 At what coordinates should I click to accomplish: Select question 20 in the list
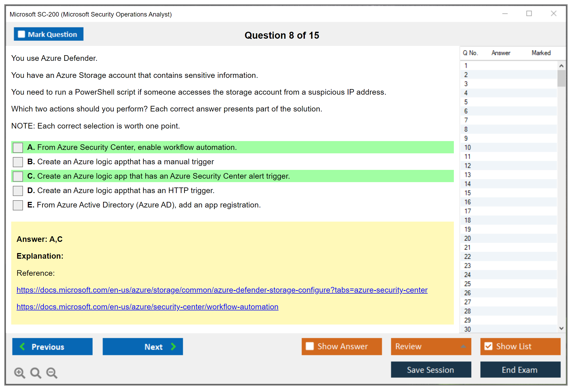coord(467,238)
